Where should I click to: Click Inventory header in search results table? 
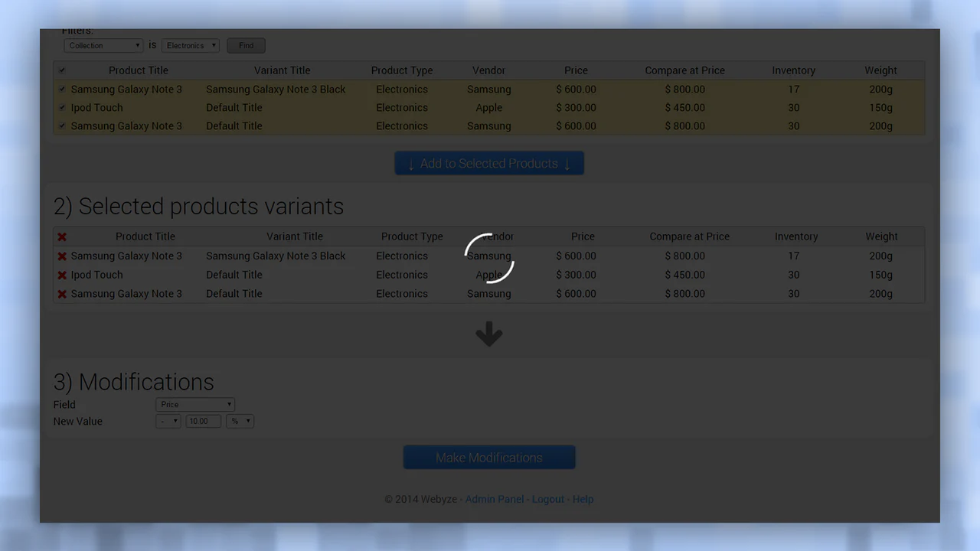(793, 70)
